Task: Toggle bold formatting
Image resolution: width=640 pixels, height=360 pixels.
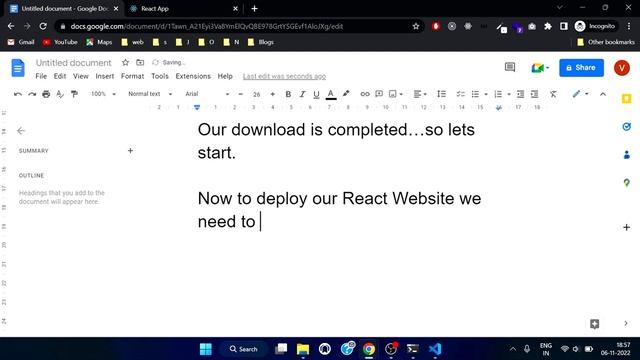Action: pyautogui.click(x=288, y=94)
